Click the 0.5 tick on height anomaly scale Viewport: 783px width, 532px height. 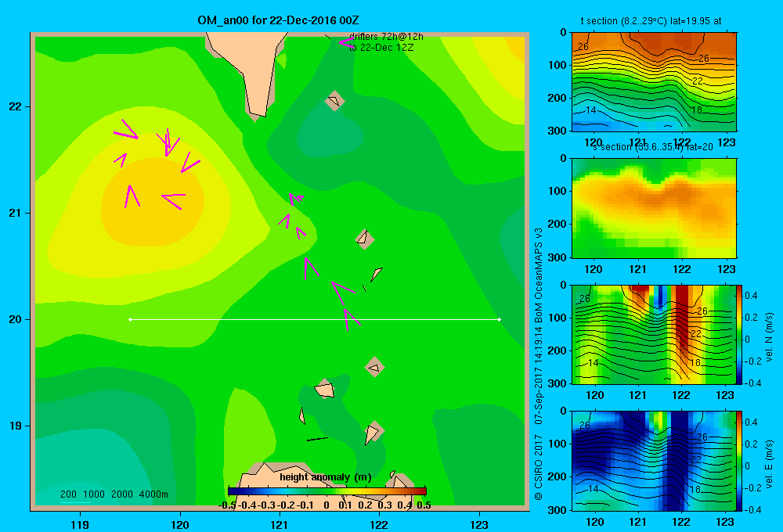click(x=424, y=505)
